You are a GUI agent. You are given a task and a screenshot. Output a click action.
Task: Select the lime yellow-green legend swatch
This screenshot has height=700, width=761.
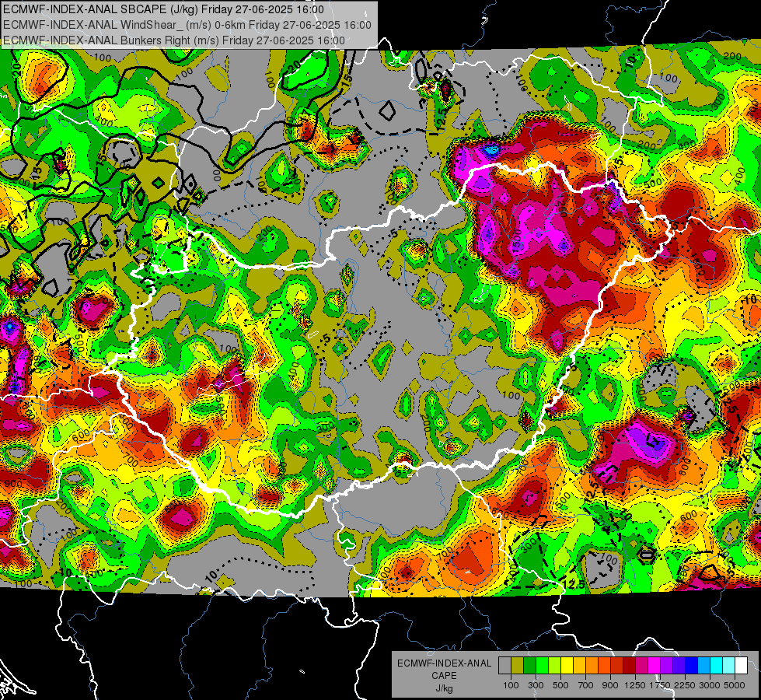coord(554,666)
